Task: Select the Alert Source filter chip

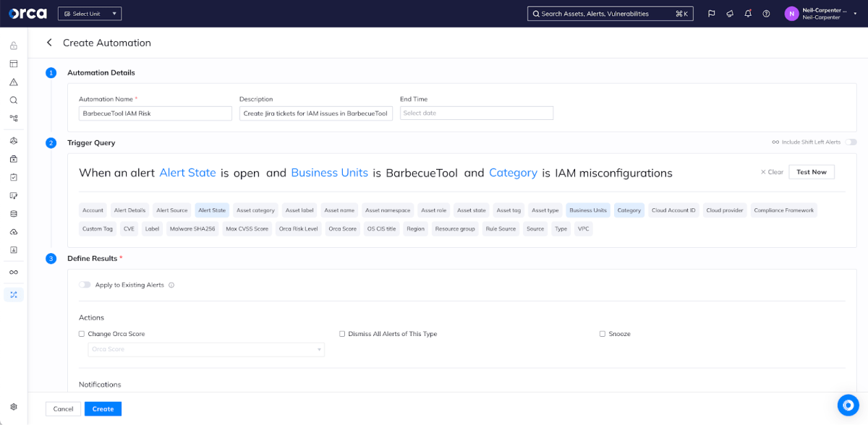Action: (172, 210)
